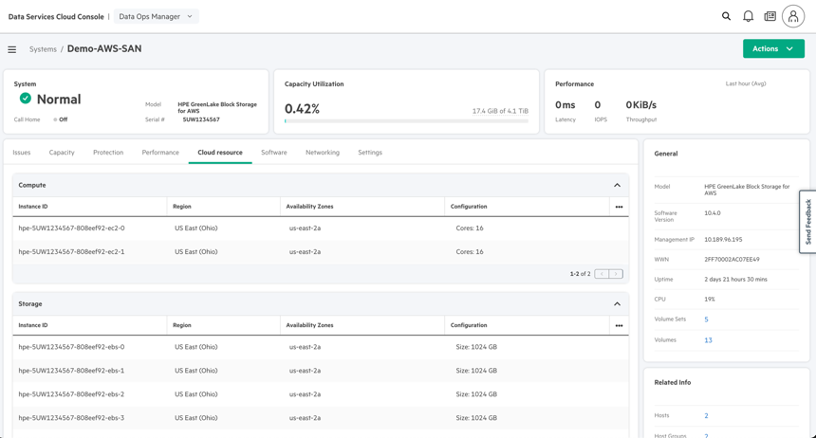Viewport: 816px width, 438px height.
Task: Select row hpe-5UW1234567-808eef92-ec2-1
Action: (x=321, y=252)
